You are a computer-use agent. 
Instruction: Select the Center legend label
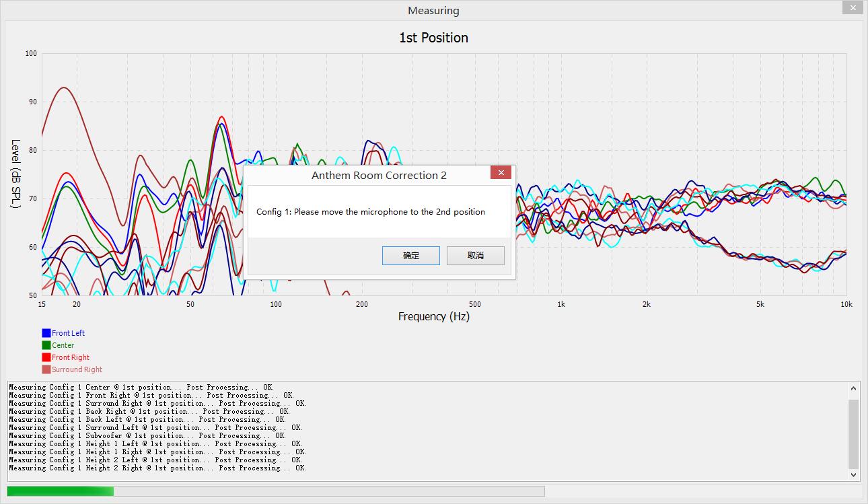pyautogui.click(x=63, y=345)
